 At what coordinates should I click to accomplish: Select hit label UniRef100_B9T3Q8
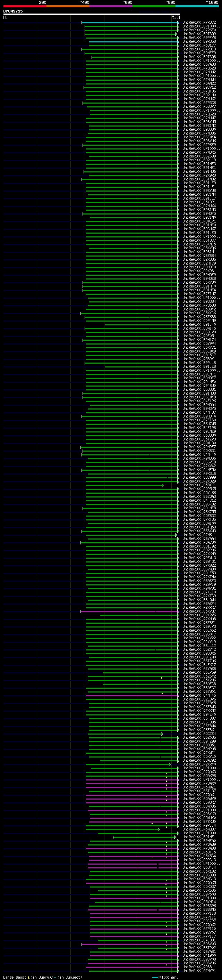tap(199, 57)
